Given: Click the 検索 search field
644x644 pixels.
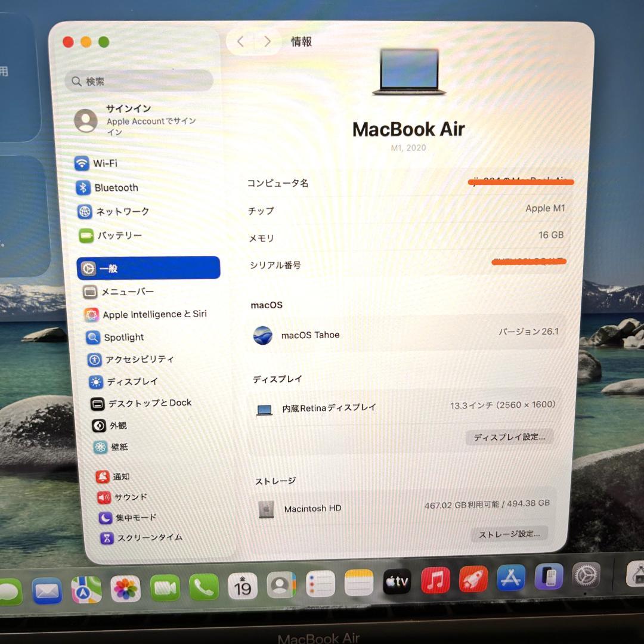Looking at the screenshot, I should click(x=138, y=80).
